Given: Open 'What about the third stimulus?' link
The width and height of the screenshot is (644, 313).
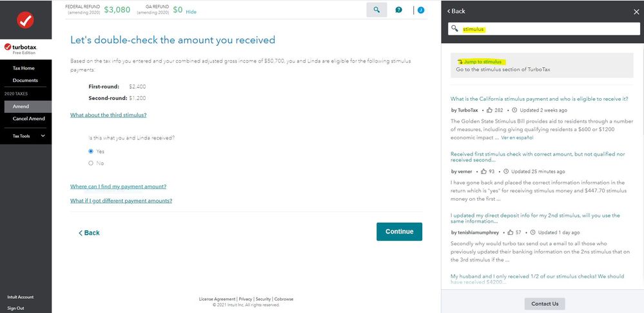Looking at the screenshot, I should point(108,115).
